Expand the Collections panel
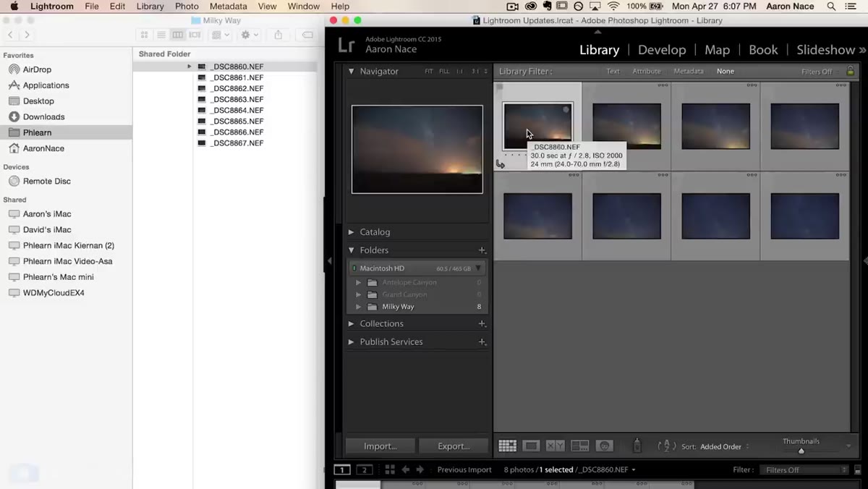The height and width of the screenshot is (489, 868). click(x=352, y=323)
